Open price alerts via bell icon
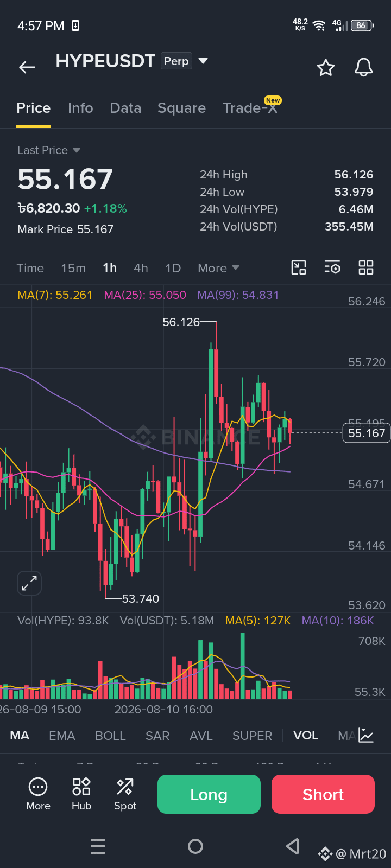This screenshot has width=391, height=868. click(364, 68)
